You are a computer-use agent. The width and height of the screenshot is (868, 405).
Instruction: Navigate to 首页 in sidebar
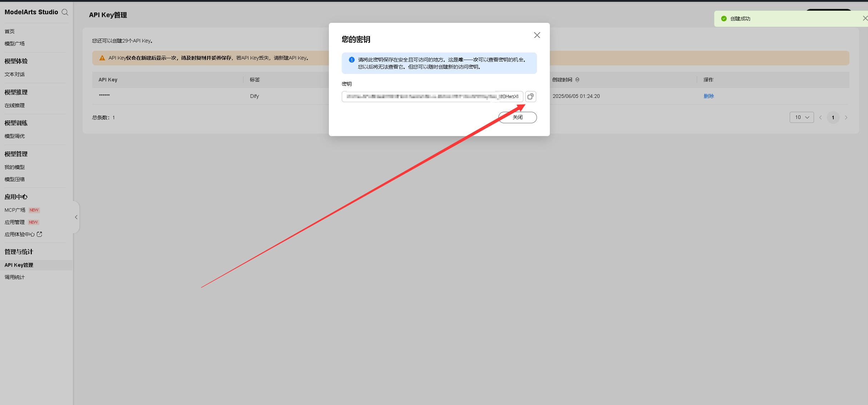pos(10,31)
